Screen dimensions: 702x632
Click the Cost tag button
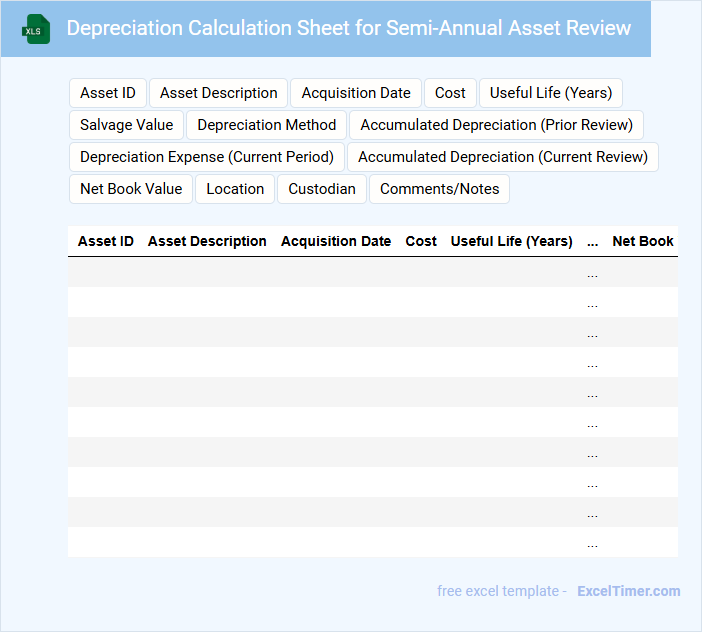point(450,93)
